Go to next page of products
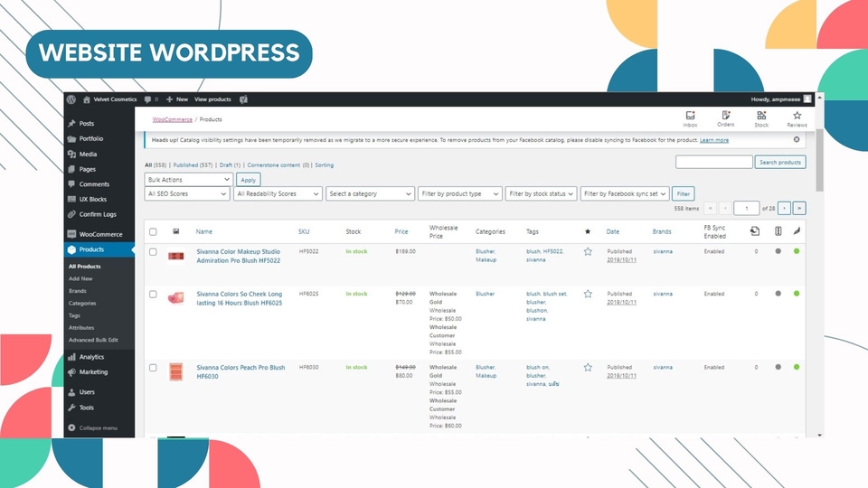The width and height of the screenshot is (868, 488). (x=785, y=209)
